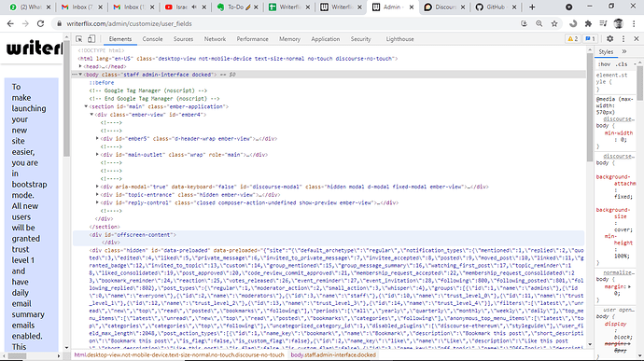Show the 2 warnings badge
644x361 pixels.
click(x=572, y=38)
